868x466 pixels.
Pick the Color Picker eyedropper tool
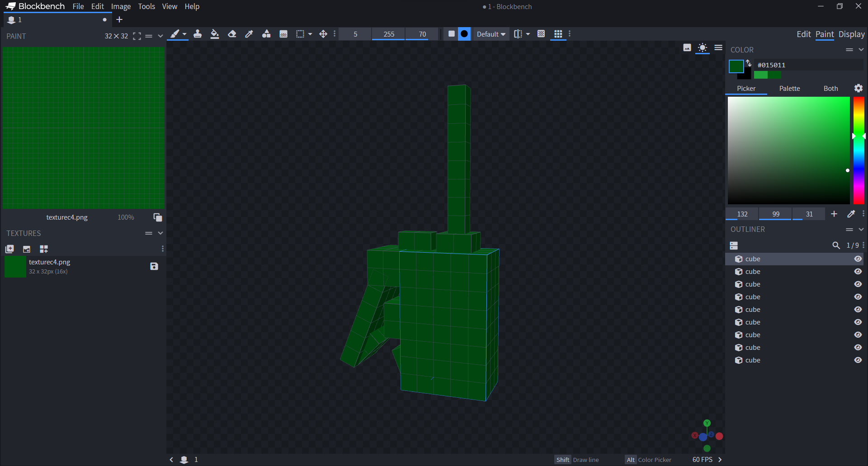pyautogui.click(x=249, y=34)
